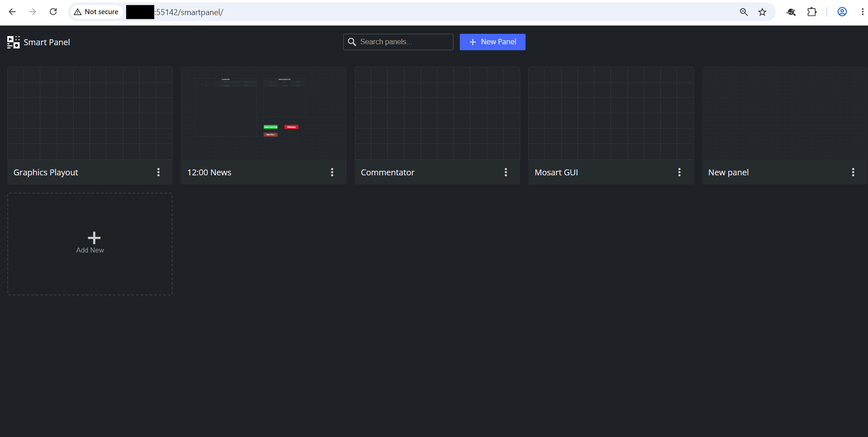Bookmark this page with star icon
The width and height of the screenshot is (868, 437).
tap(762, 12)
